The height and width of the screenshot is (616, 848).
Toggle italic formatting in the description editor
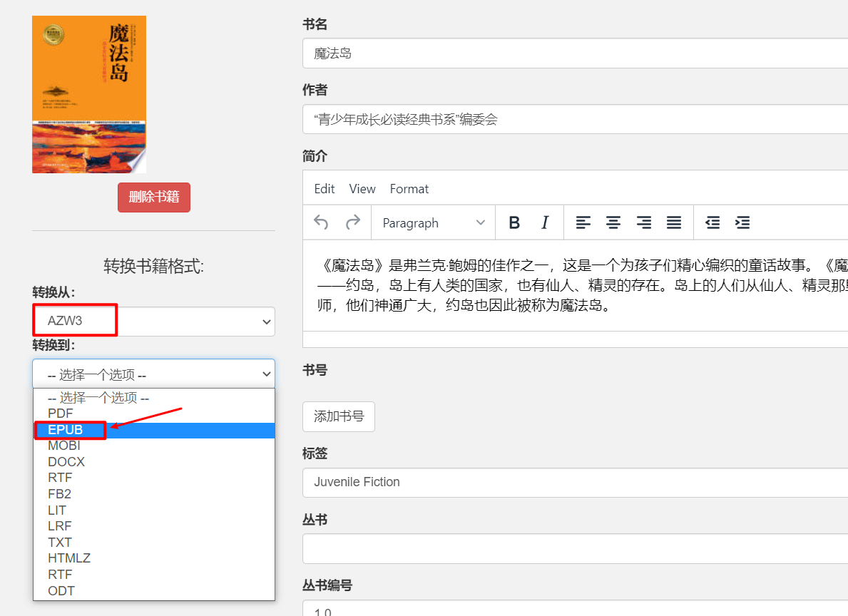tap(544, 222)
